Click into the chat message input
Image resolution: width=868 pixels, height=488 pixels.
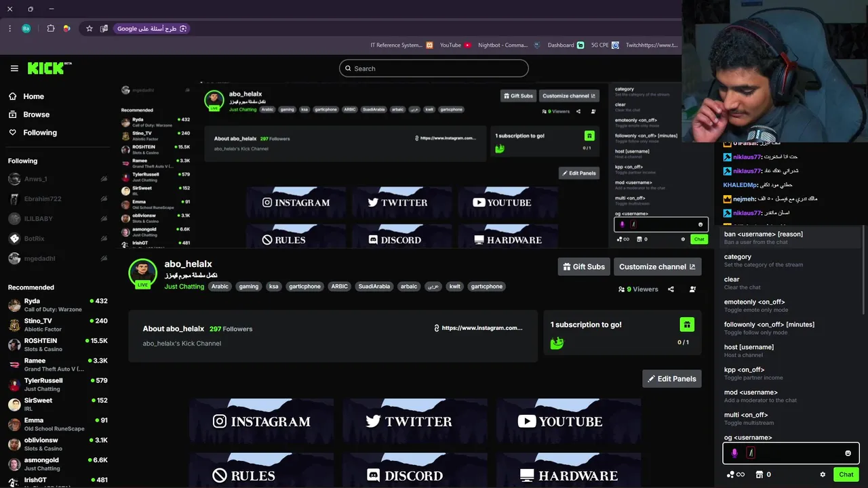click(791, 453)
